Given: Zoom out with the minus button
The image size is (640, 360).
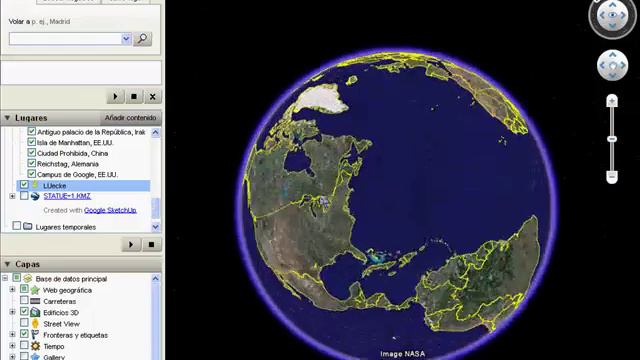Looking at the screenshot, I should (x=611, y=177).
